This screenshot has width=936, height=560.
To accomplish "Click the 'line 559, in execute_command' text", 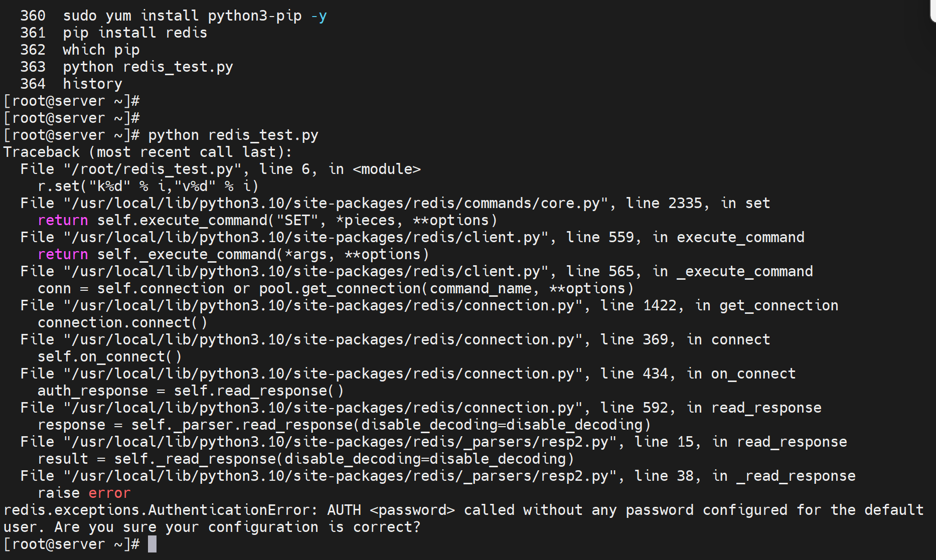I will point(685,237).
